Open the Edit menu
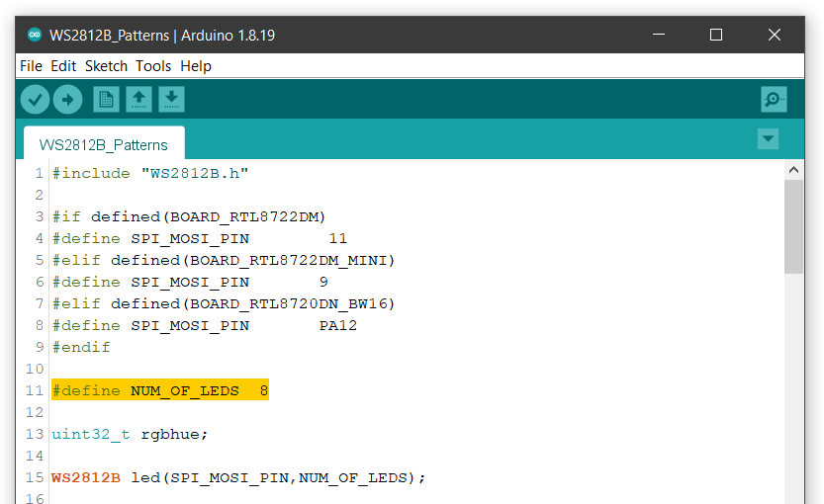The height and width of the screenshot is (504, 824). pos(63,66)
